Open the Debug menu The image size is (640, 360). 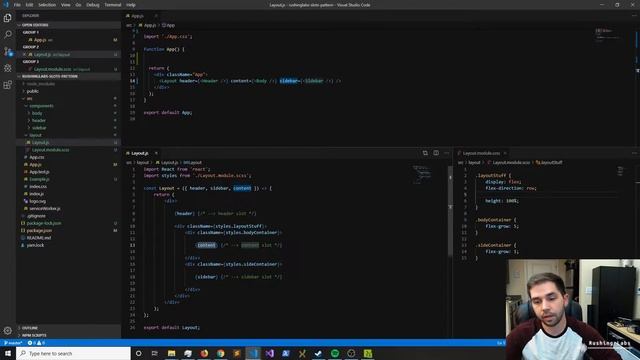pyautogui.click(x=93, y=5)
